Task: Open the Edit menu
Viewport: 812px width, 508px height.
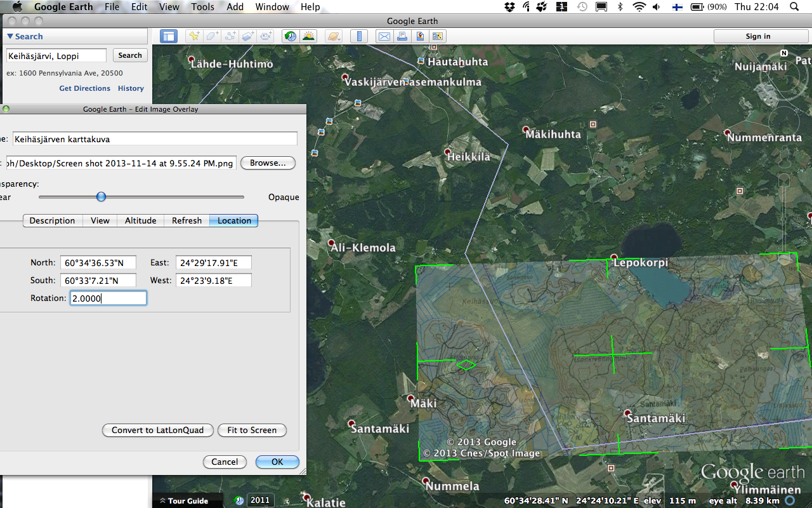Action: [140, 7]
